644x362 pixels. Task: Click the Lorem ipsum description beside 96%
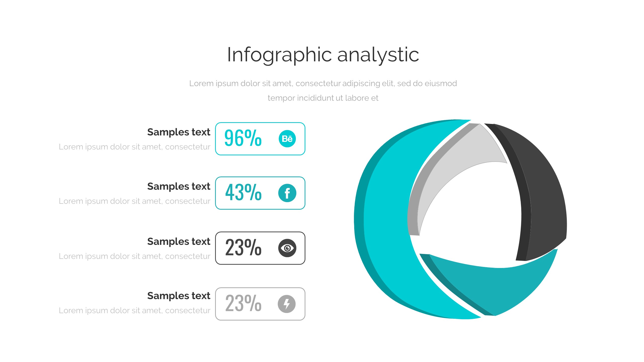(x=134, y=147)
